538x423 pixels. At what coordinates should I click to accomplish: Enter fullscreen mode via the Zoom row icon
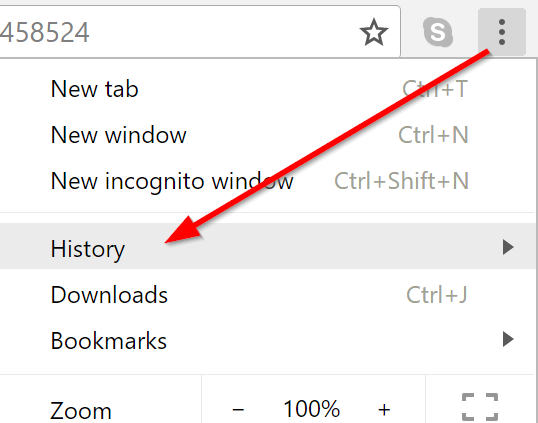(x=480, y=407)
